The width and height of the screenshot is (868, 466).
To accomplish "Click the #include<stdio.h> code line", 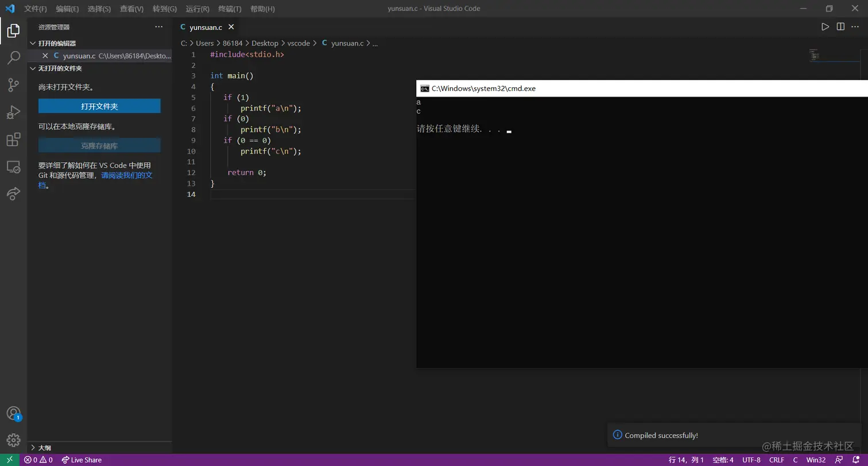I will (247, 54).
